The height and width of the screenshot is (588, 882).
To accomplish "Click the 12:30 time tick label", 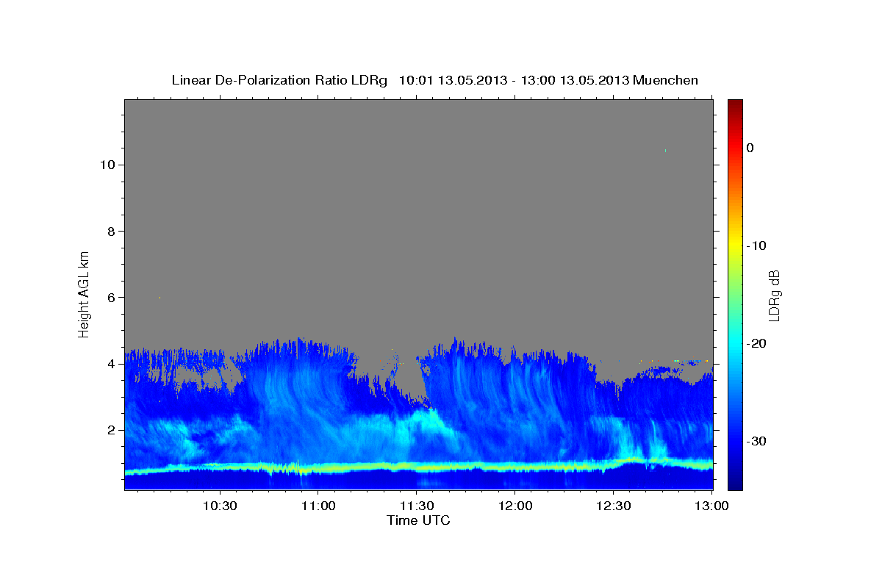I will (x=613, y=506).
